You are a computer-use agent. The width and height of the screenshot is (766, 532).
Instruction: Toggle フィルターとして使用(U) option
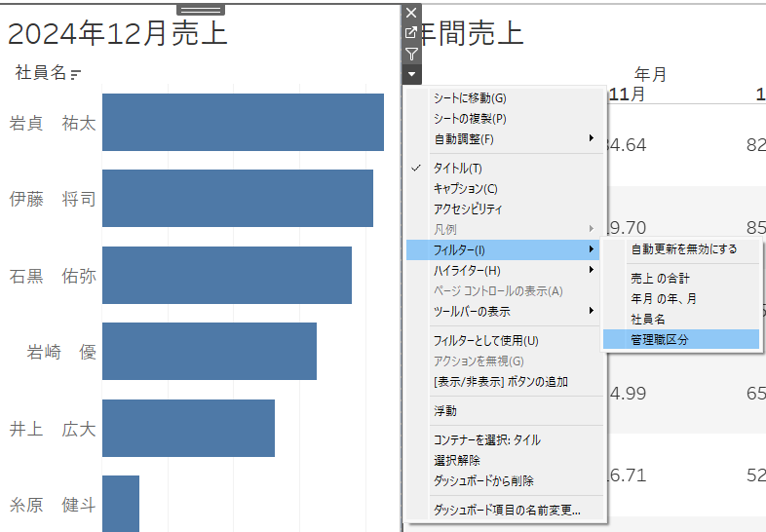(x=505, y=341)
